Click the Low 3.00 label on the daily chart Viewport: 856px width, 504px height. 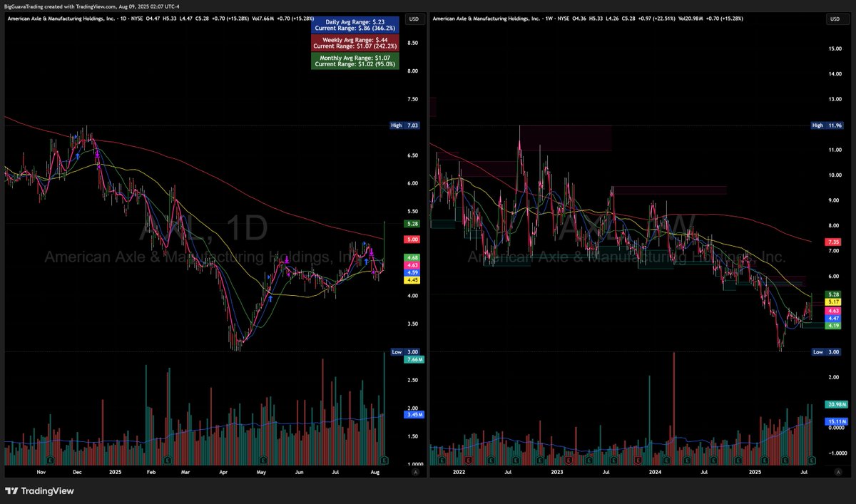404,352
